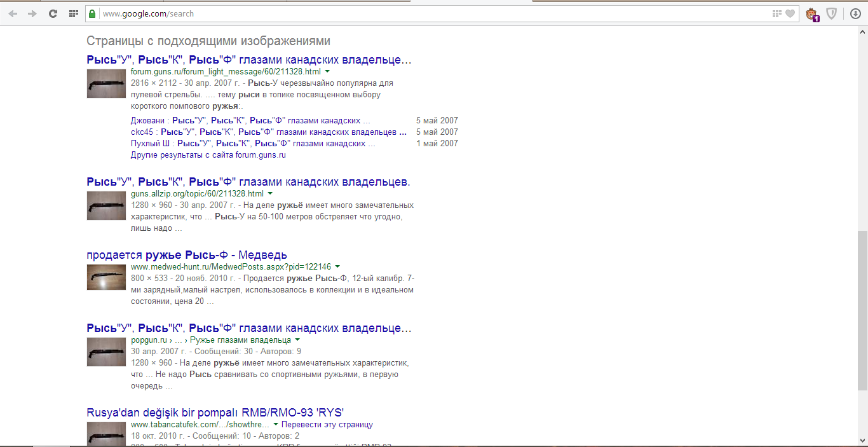The width and height of the screenshot is (868, 447).
Task: Click thumbnail of medwed-hunt.ru result
Action: (x=106, y=277)
